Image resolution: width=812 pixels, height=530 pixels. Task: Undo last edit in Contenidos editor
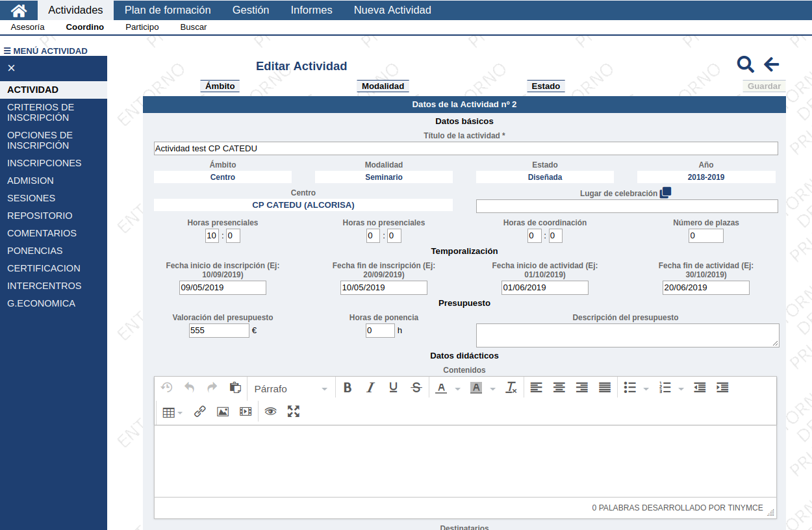(x=190, y=387)
